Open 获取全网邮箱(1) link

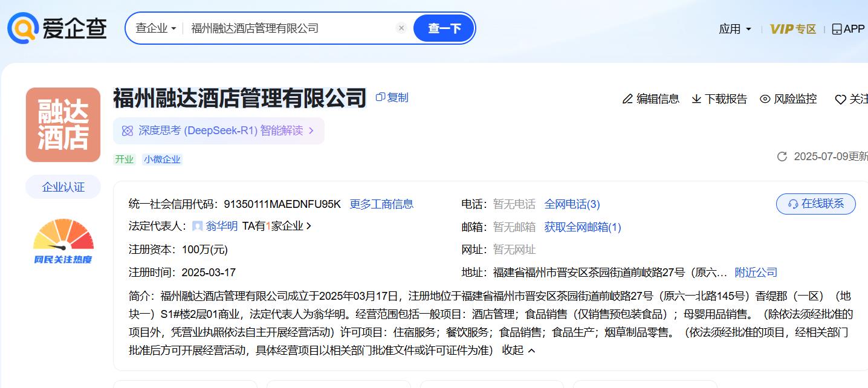[583, 227]
